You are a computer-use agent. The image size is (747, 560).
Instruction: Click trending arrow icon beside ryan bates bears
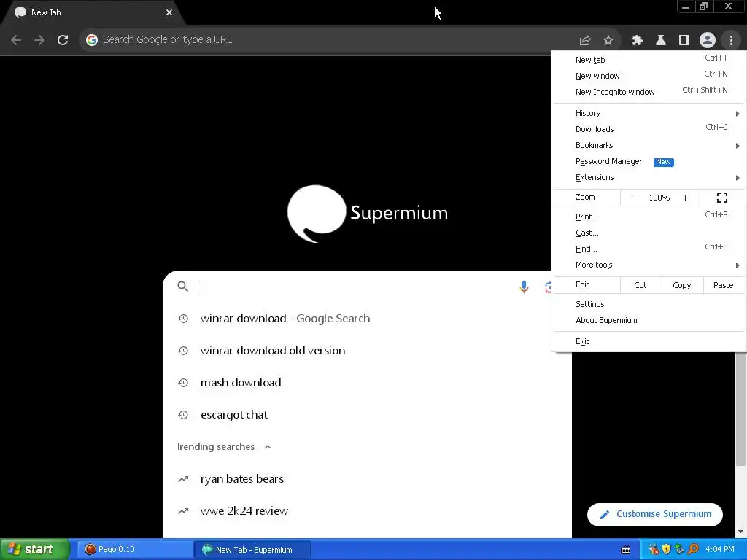(183, 479)
